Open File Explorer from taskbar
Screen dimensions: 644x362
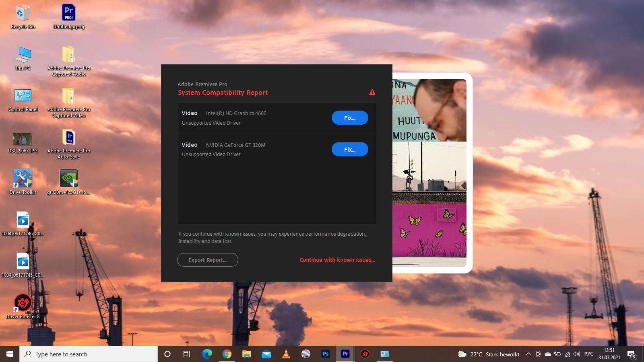click(247, 354)
